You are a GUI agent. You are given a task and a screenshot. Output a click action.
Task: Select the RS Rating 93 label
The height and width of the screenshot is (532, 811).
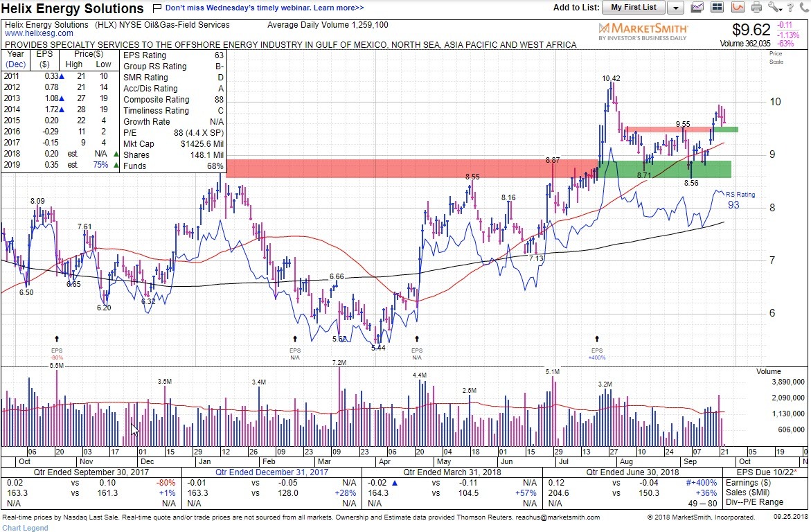(x=740, y=200)
